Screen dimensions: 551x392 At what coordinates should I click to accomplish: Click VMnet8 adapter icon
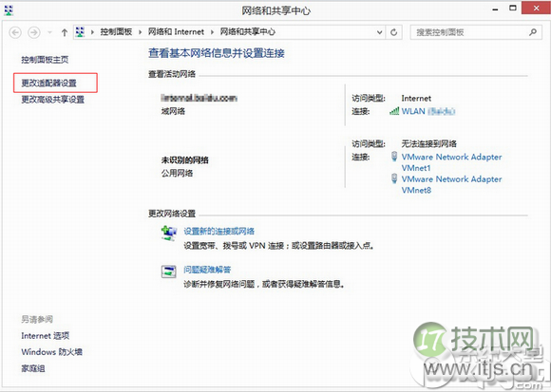pyautogui.click(x=394, y=178)
